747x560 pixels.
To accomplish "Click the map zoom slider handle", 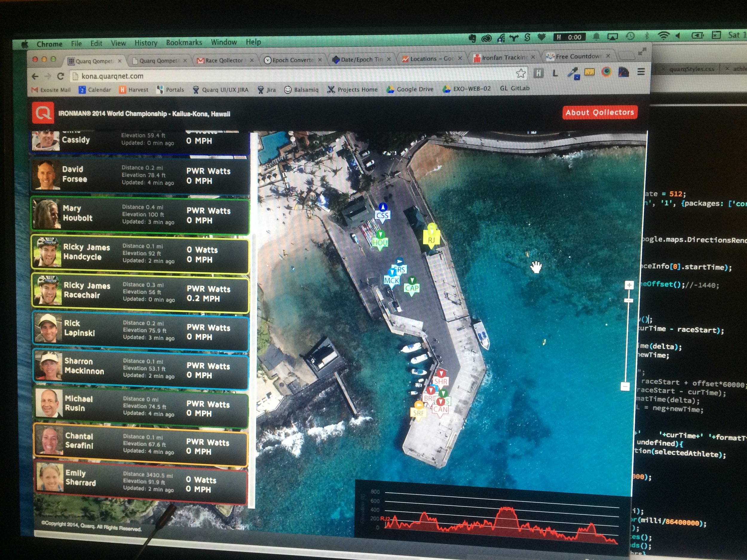I will [x=628, y=300].
